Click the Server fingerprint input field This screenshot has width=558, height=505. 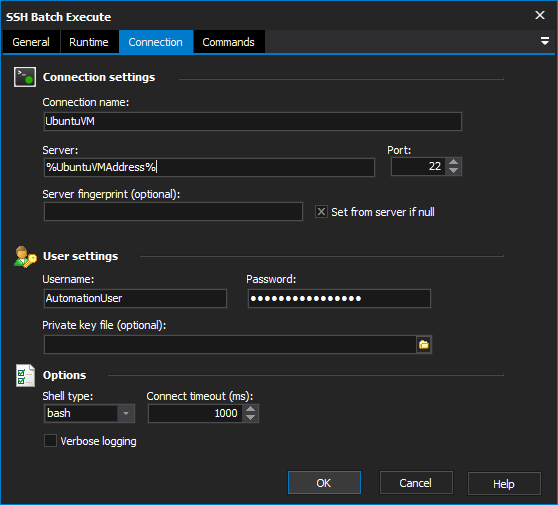coord(173,211)
